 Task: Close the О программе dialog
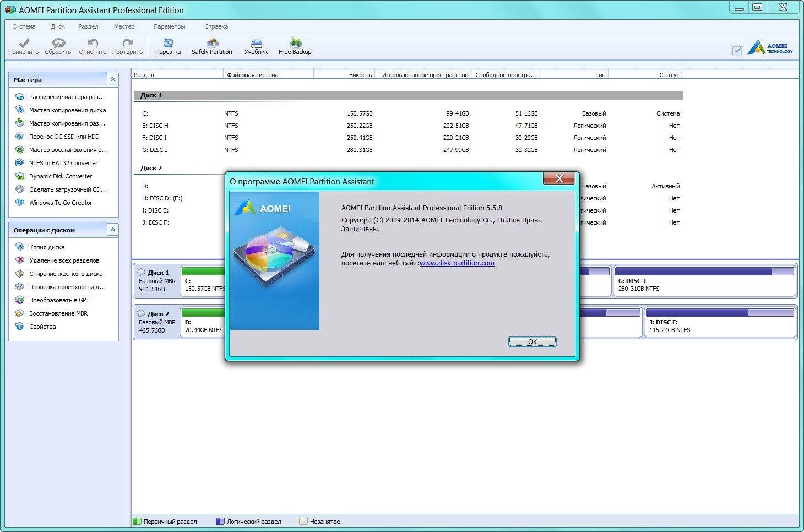point(559,178)
